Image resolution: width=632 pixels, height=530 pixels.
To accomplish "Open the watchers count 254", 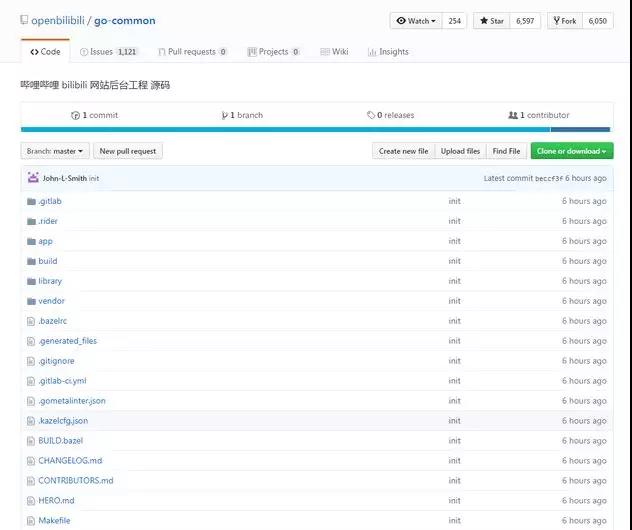I will click(454, 21).
